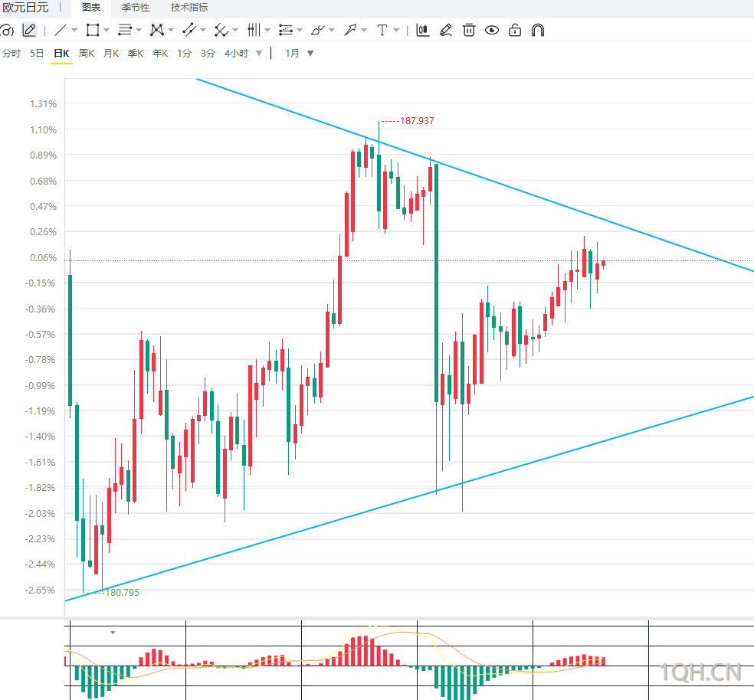Select the text annotation tool
The image size is (754, 700).
[382, 31]
